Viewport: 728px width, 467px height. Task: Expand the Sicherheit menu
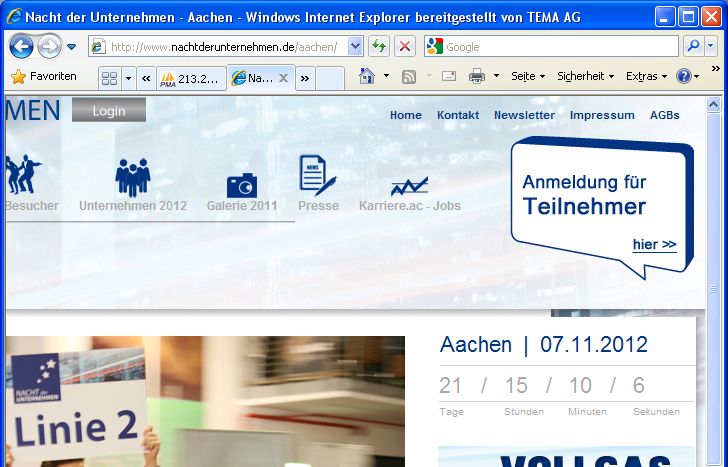585,76
